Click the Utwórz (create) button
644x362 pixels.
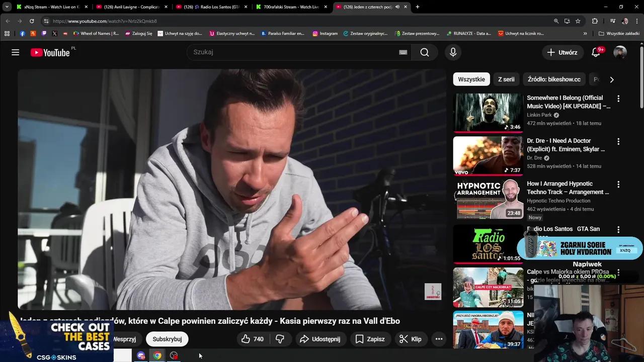coord(562,52)
